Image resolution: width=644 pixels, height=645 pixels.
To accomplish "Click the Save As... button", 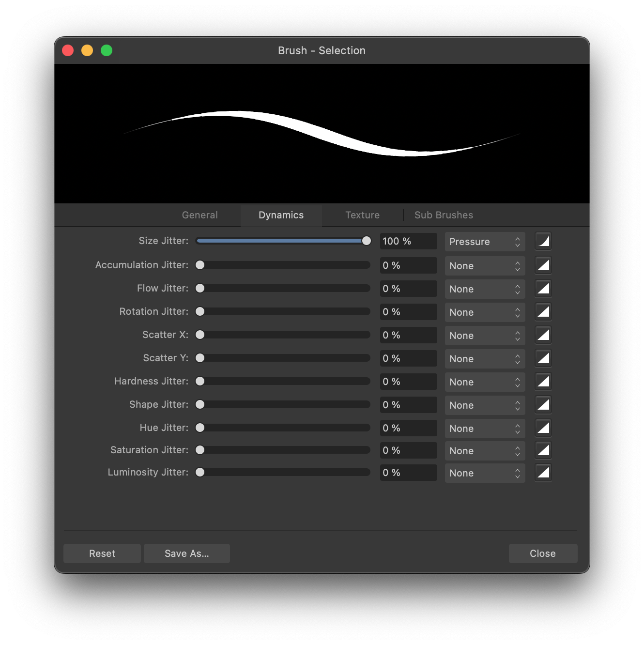I will click(187, 553).
